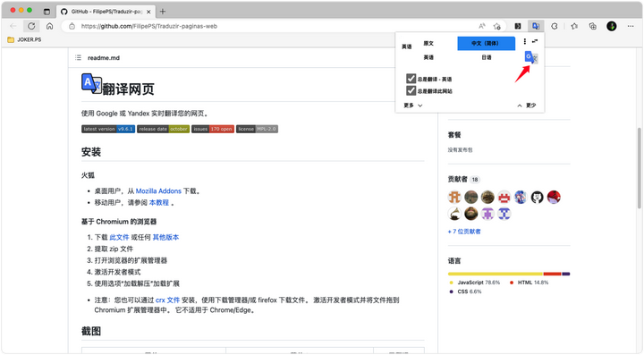Show the + 7 位贡献者 link

[464, 232]
